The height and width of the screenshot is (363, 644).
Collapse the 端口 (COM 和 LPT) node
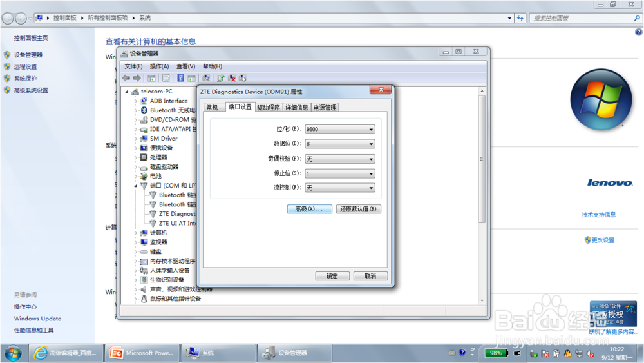[135, 186]
